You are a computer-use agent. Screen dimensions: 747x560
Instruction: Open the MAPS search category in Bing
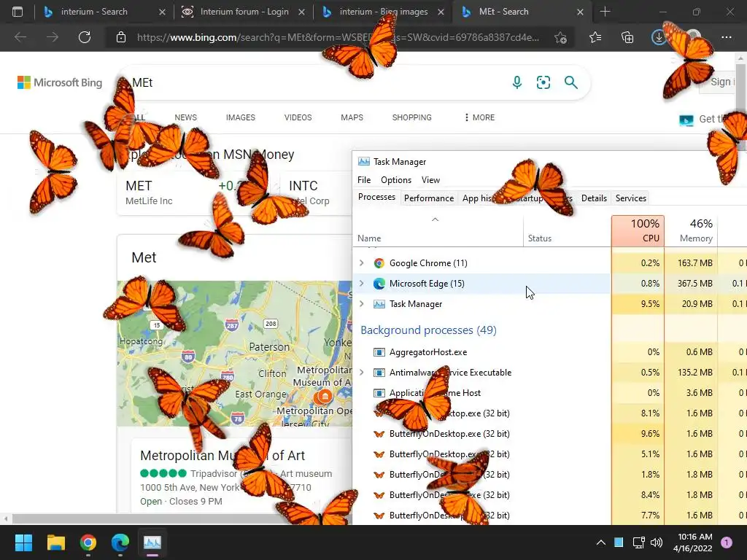pyautogui.click(x=352, y=117)
